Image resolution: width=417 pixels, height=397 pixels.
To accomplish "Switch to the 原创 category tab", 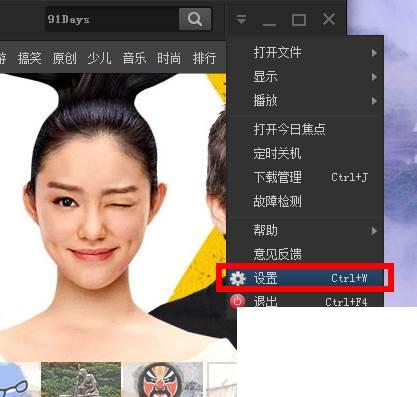I will [x=65, y=58].
